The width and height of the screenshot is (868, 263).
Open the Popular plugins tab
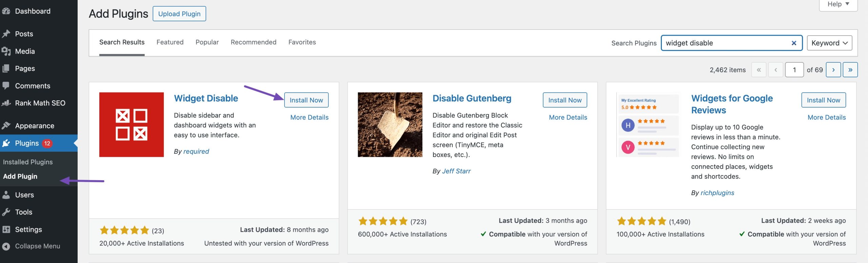(x=207, y=42)
